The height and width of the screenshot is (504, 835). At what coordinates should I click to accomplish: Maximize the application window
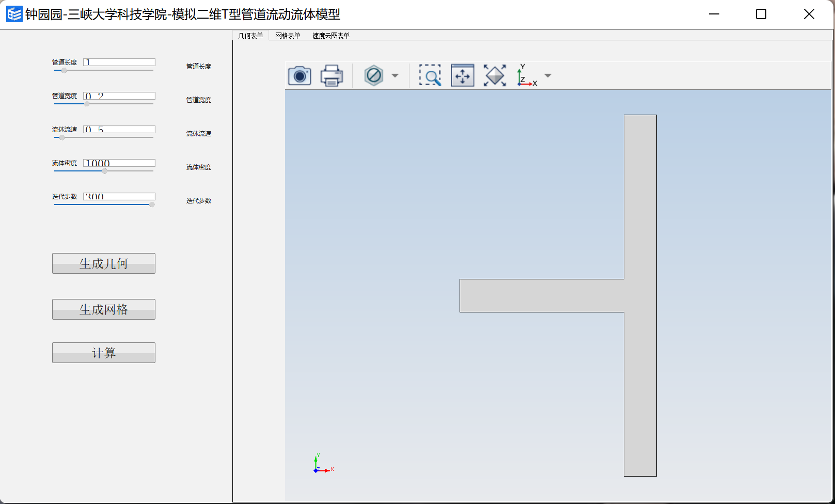(x=761, y=14)
